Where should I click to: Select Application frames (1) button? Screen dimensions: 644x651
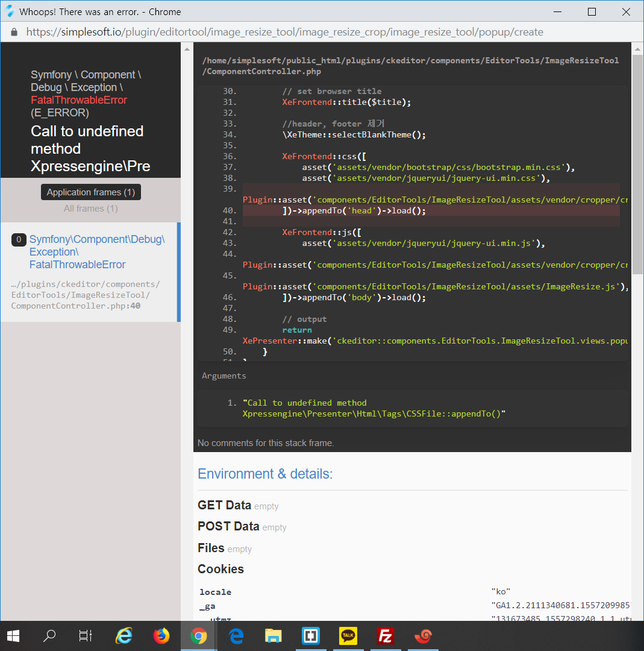click(91, 192)
